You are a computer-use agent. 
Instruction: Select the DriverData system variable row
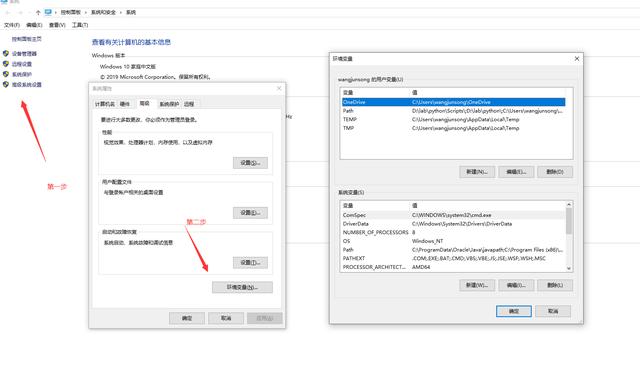point(453,224)
